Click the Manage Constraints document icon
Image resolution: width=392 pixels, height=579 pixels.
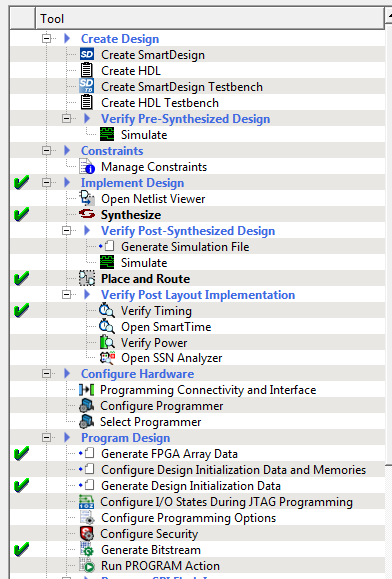pyautogui.click(x=87, y=167)
